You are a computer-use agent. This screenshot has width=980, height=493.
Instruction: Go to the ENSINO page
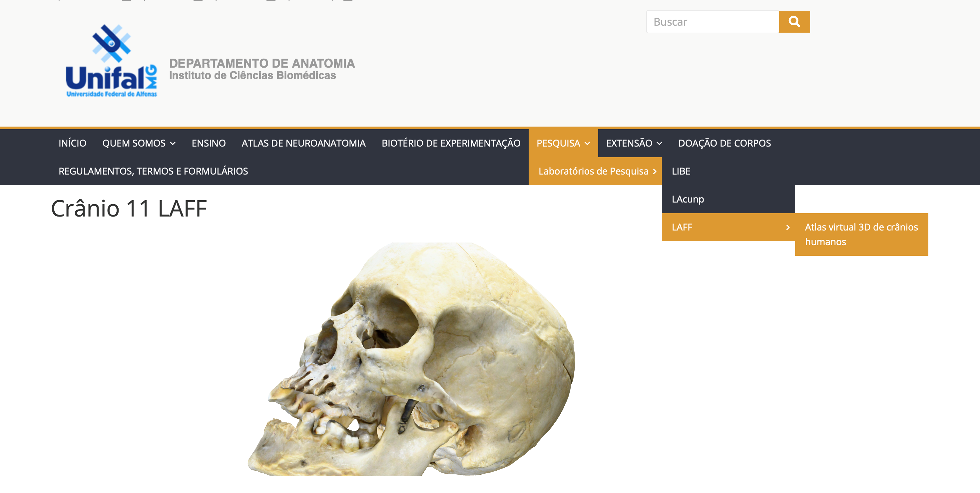(209, 143)
